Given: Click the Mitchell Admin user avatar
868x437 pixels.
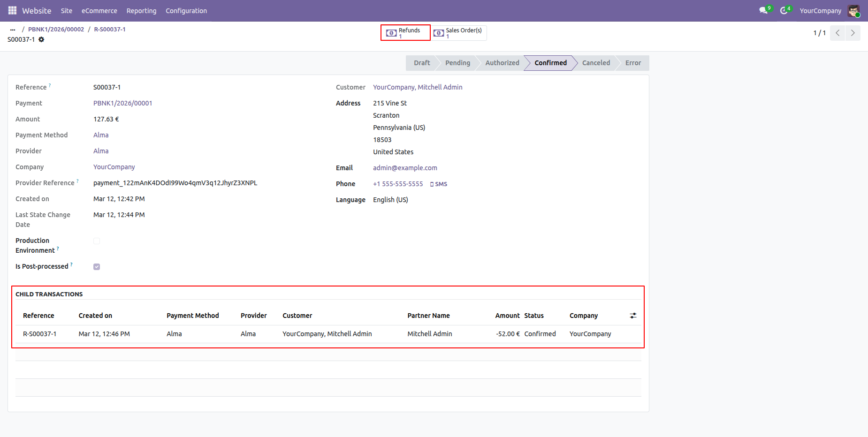Looking at the screenshot, I should click(x=853, y=10).
